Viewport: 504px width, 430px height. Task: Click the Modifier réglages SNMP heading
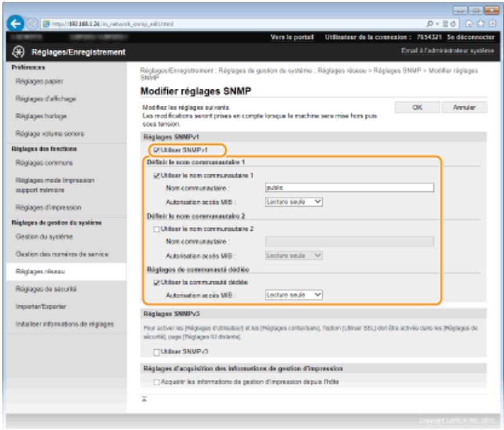(196, 91)
